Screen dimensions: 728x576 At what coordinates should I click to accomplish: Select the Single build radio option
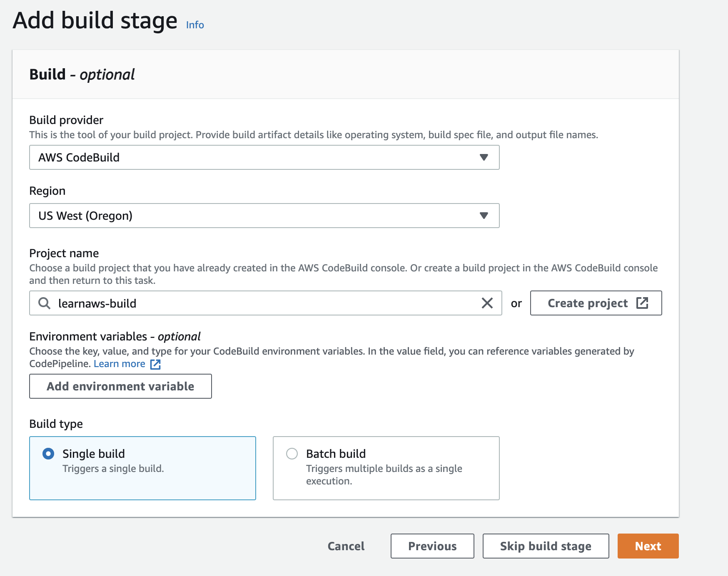point(48,454)
